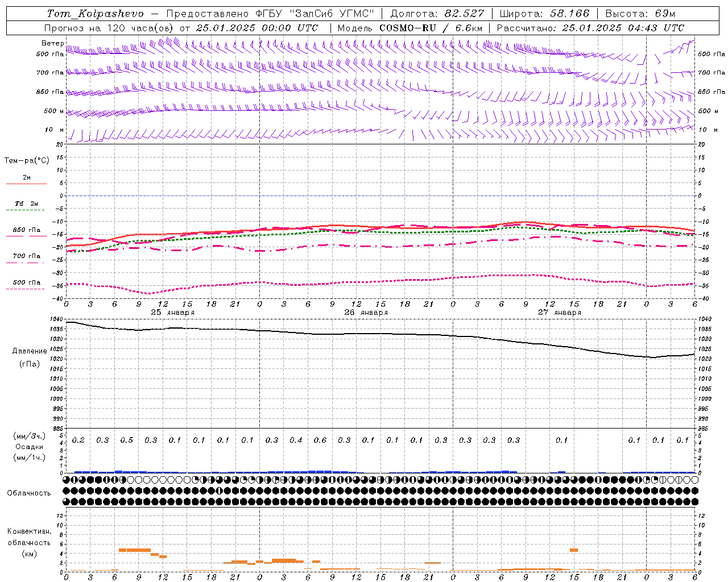Click the 27 января date label

click(559, 313)
